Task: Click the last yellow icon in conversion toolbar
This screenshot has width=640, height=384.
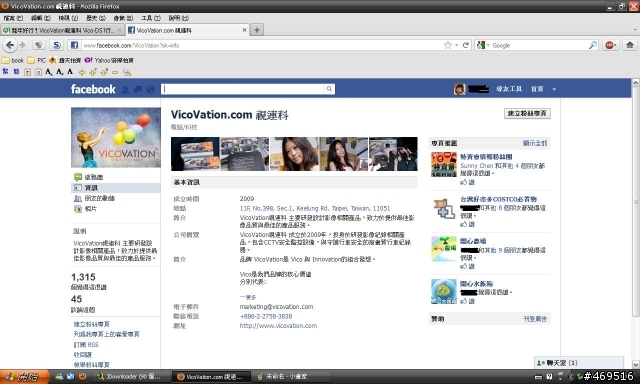Action: pyautogui.click(x=127, y=72)
